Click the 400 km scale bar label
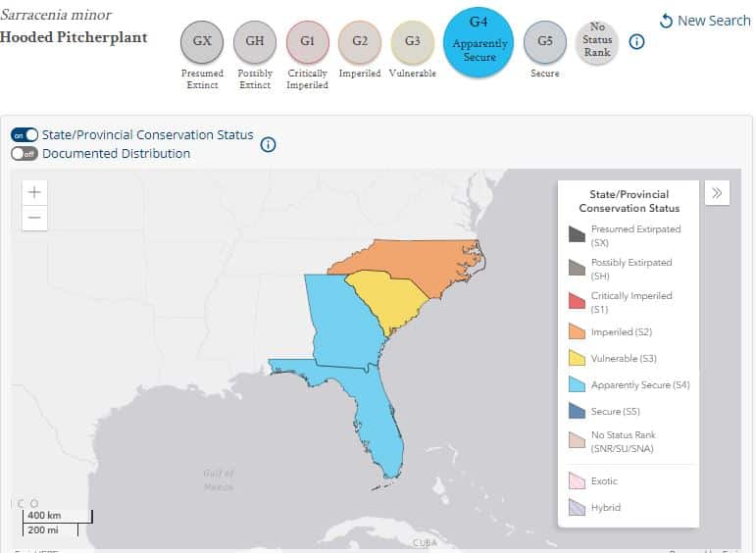Screen dimensions: 756x553 (44, 516)
